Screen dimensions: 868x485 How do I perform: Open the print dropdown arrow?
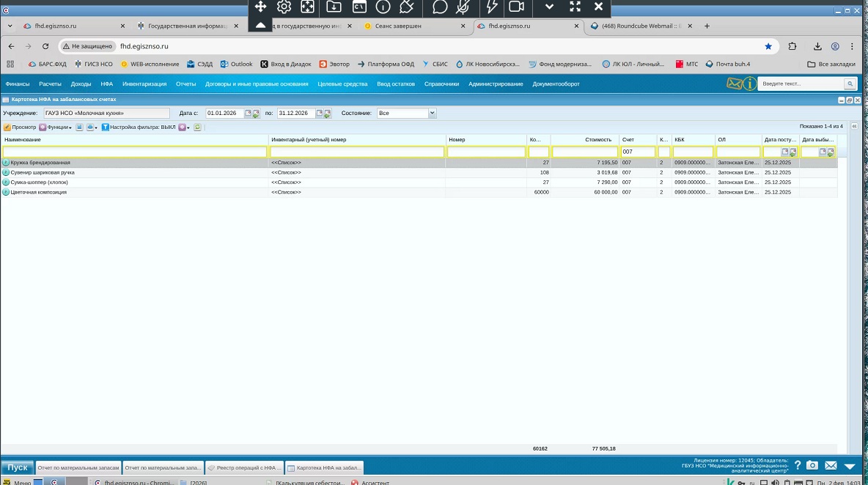pos(96,127)
